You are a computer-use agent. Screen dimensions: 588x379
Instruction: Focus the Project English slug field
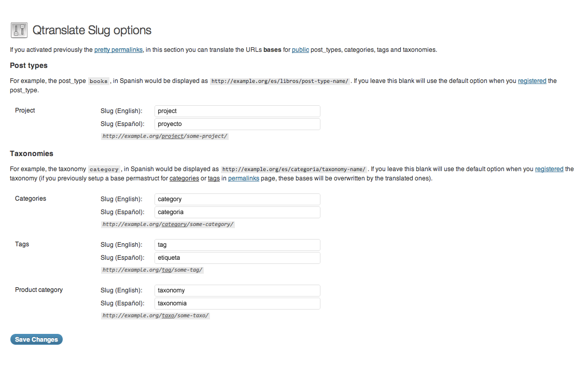(x=237, y=111)
